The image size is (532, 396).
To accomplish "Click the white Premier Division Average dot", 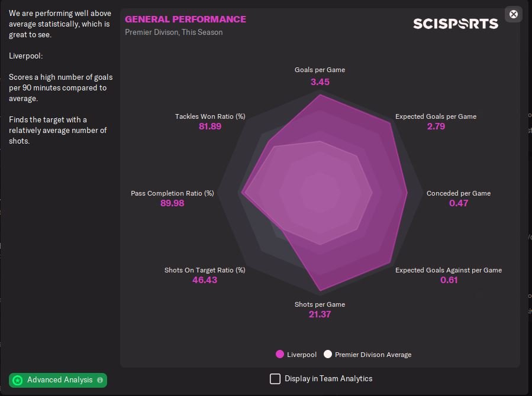I will (x=328, y=355).
